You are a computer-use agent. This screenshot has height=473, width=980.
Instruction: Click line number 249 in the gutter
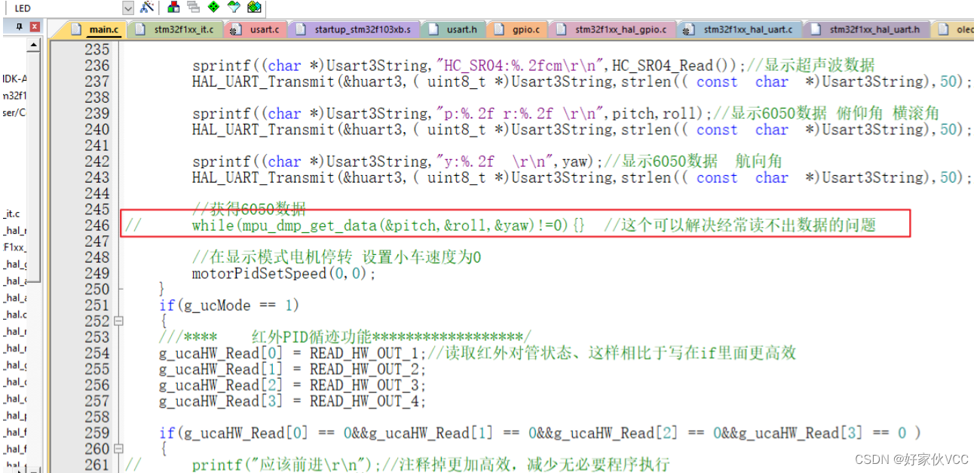tap(96, 273)
